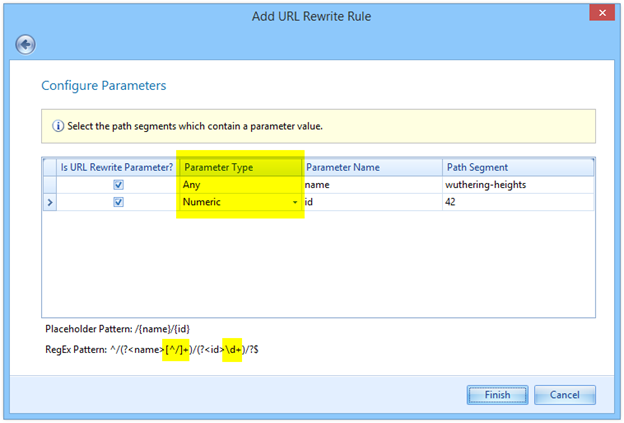624x423 pixels.
Task: Close the Add URL Rewrite Rule dialog
Action: coord(602,13)
